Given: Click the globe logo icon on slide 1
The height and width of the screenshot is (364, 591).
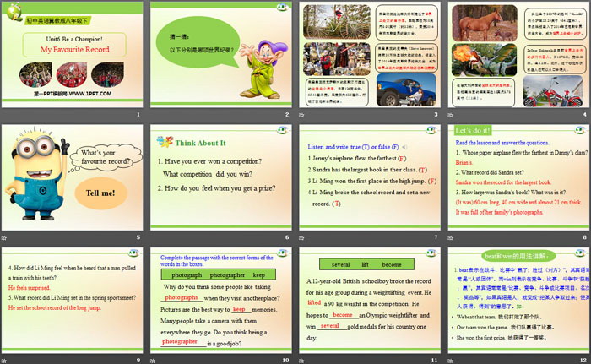Looking at the screenshot, I should tap(14, 12).
